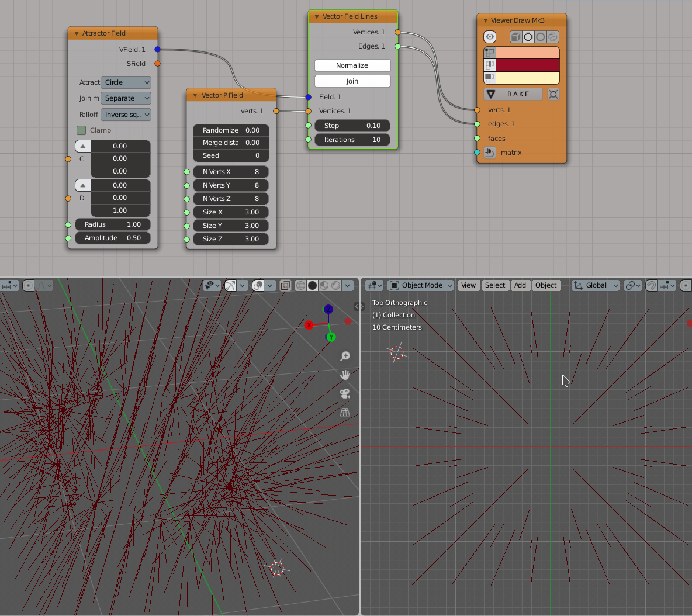Viewport: 692px width, 616px height.
Task: Click the matrix socket plug icon
Action: (x=490, y=153)
